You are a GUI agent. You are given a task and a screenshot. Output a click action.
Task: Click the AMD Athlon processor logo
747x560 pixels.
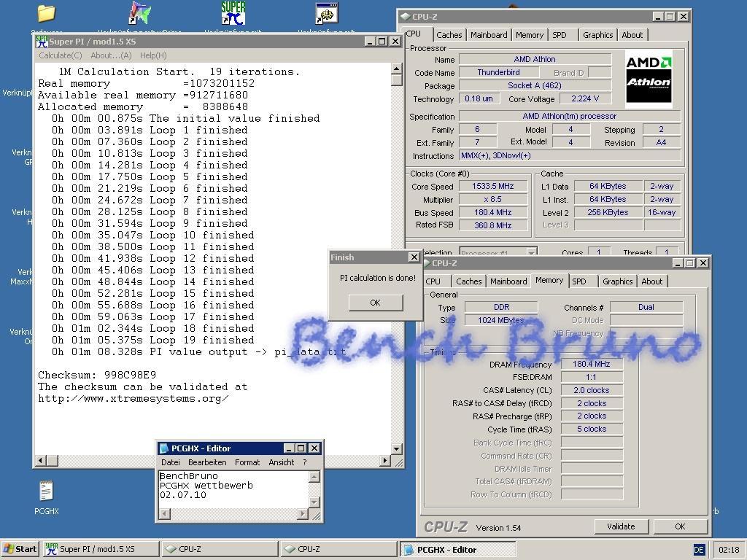649,79
